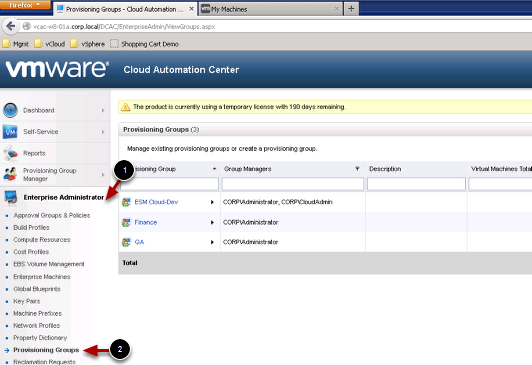532x365 pixels.
Task: Open the Cost Profiles link
Action: click(x=31, y=252)
